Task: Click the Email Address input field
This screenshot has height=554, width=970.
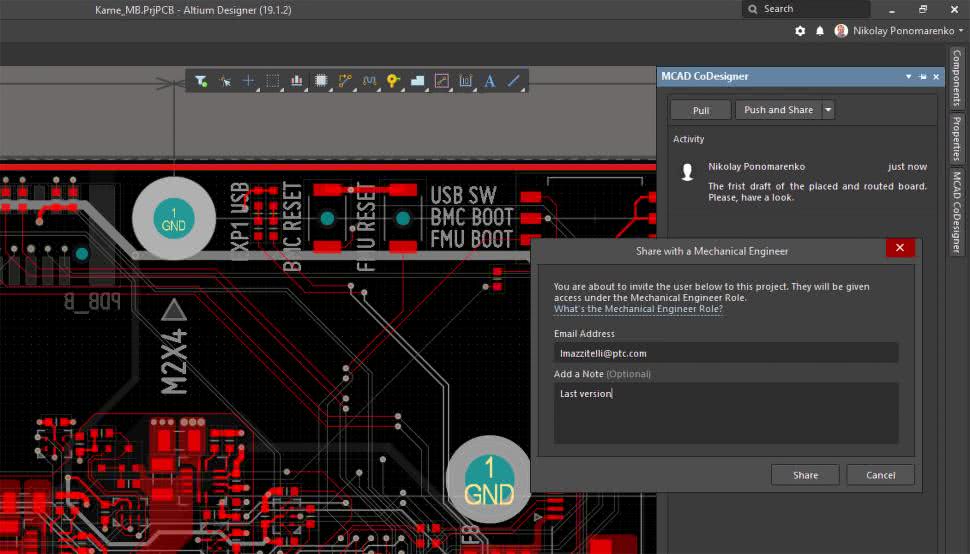Action: [x=726, y=353]
